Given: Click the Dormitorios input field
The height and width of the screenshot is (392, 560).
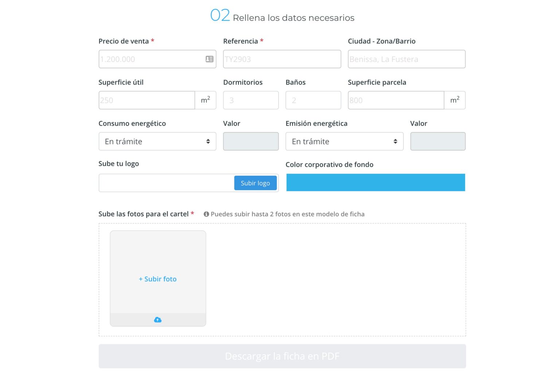Looking at the screenshot, I should pyautogui.click(x=251, y=100).
